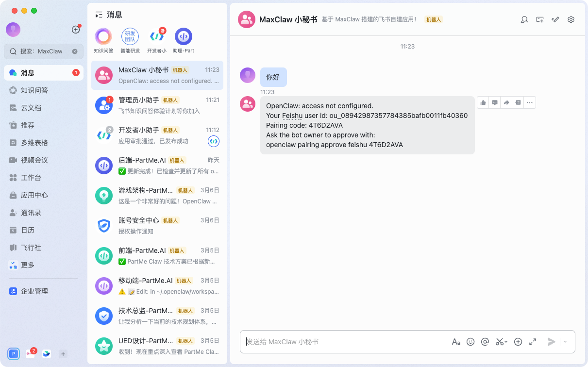The image size is (588, 367).
Task: Open 日历 in the left sidebar
Action: [27, 230]
